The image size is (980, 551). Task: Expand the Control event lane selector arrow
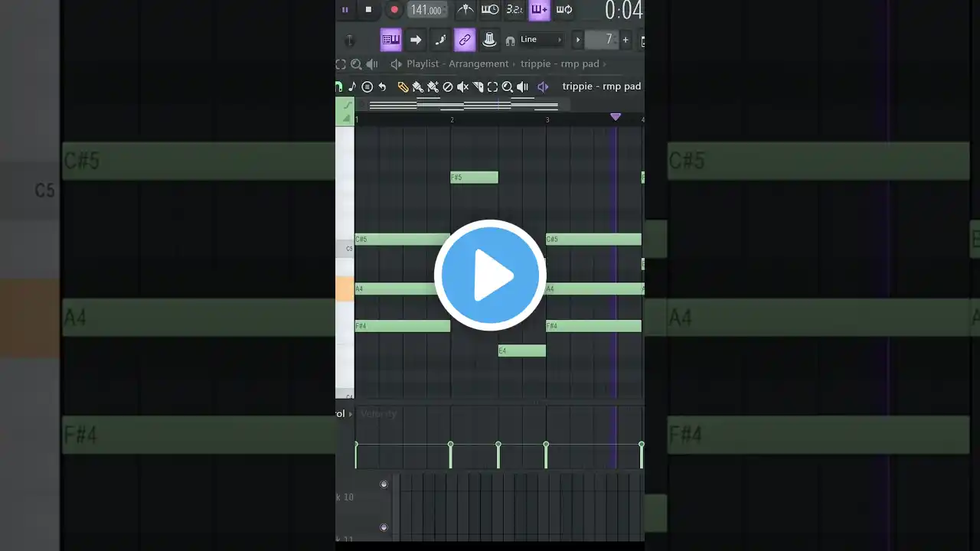point(351,414)
